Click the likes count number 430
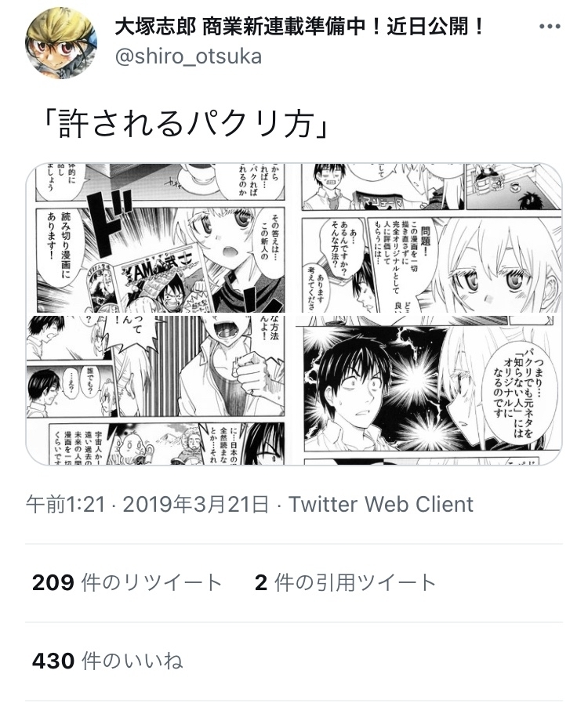The image size is (588, 703). 53,661
